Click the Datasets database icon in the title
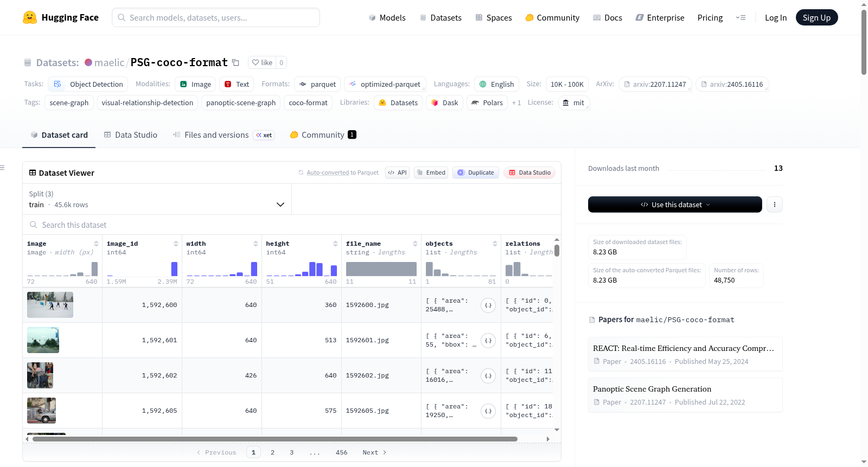 [x=28, y=62]
